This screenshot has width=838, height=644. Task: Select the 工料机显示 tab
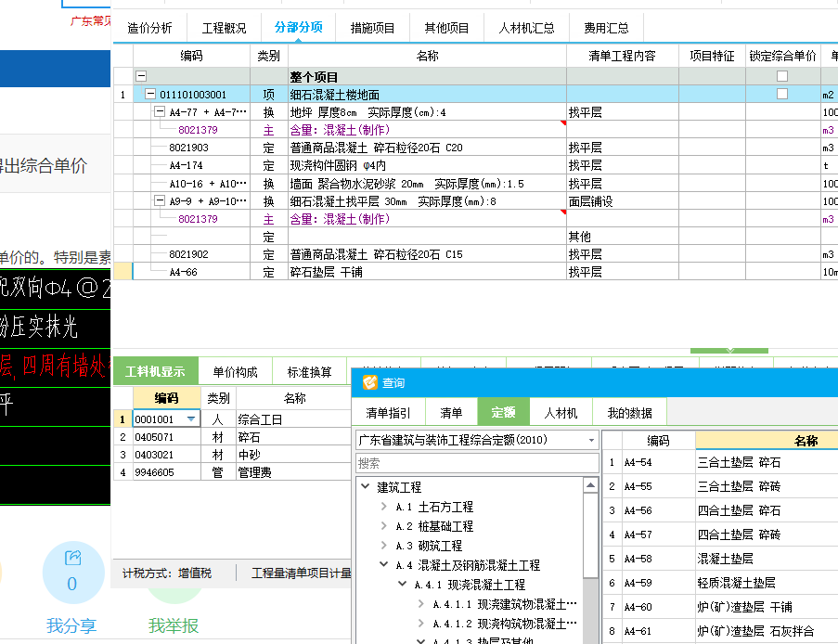(x=155, y=371)
